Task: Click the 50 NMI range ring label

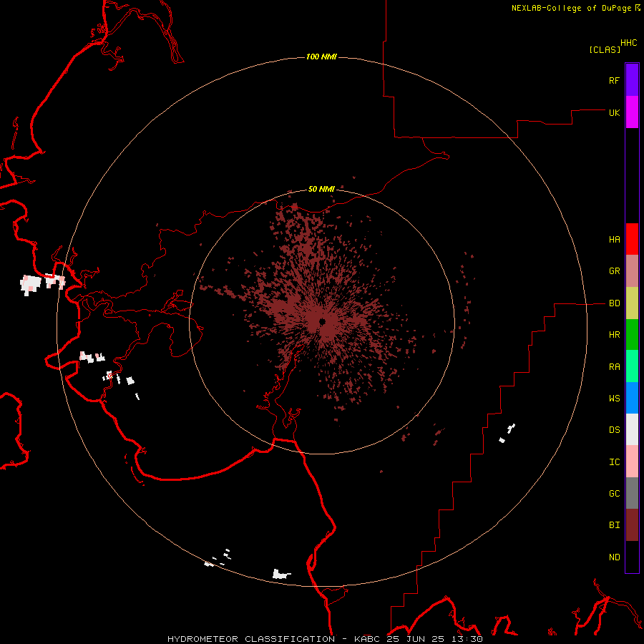Action: pyautogui.click(x=321, y=189)
